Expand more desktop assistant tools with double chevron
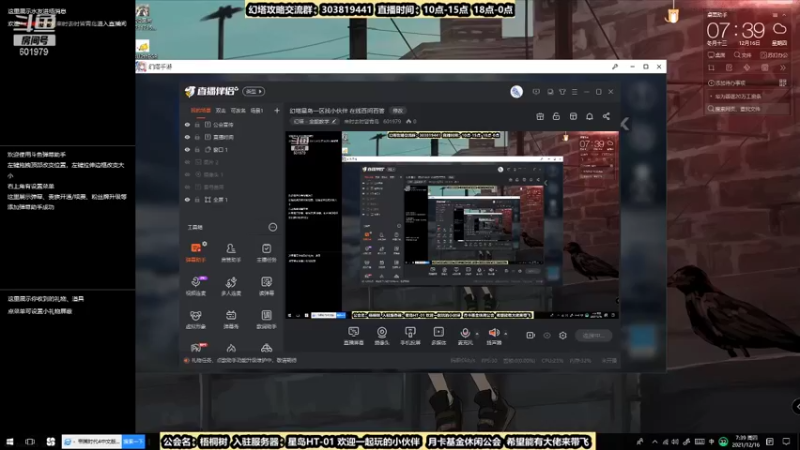This screenshot has width=800, height=450. pyautogui.click(x=783, y=67)
